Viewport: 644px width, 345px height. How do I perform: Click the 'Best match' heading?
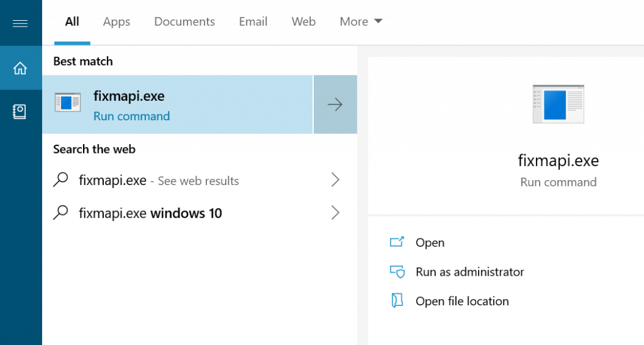[83, 61]
